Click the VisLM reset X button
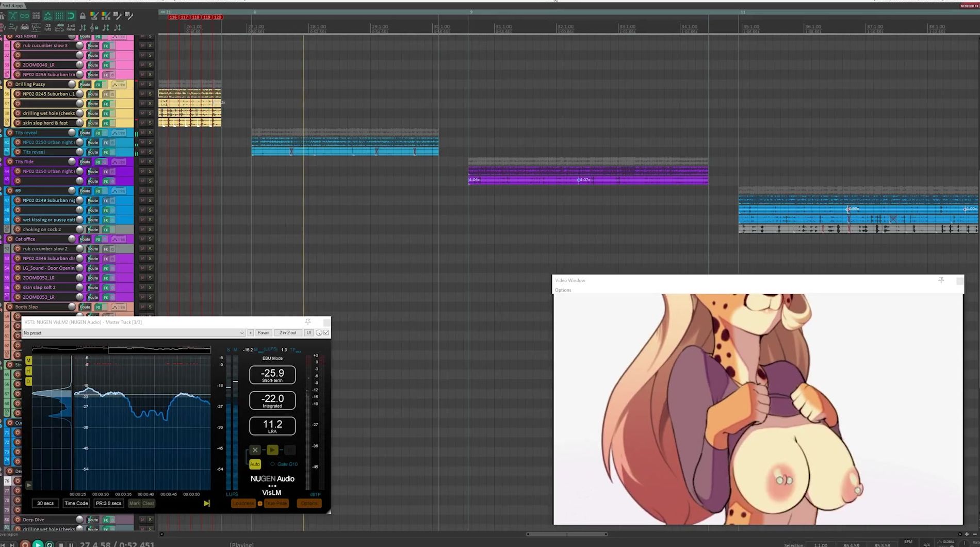 click(255, 450)
